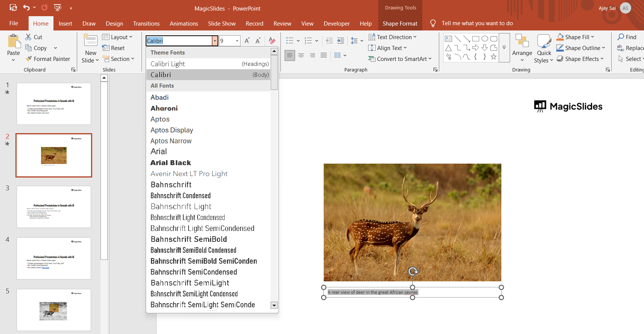
Task: Increase font size with grow font icon
Action: coord(247,41)
